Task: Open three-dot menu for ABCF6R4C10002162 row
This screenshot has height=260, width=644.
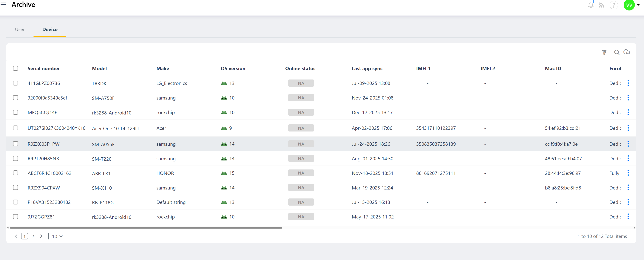Action: click(x=628, y=173)
